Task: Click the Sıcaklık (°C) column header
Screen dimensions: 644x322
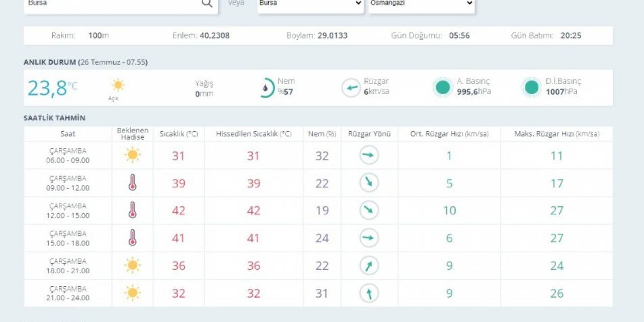Action: pyautogui.click(x=179, y=134)
